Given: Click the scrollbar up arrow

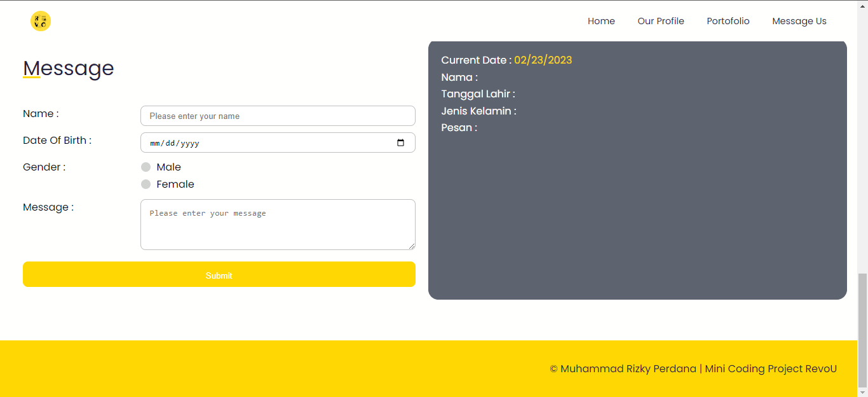Looking at the screenshot, I should [863, 4].
